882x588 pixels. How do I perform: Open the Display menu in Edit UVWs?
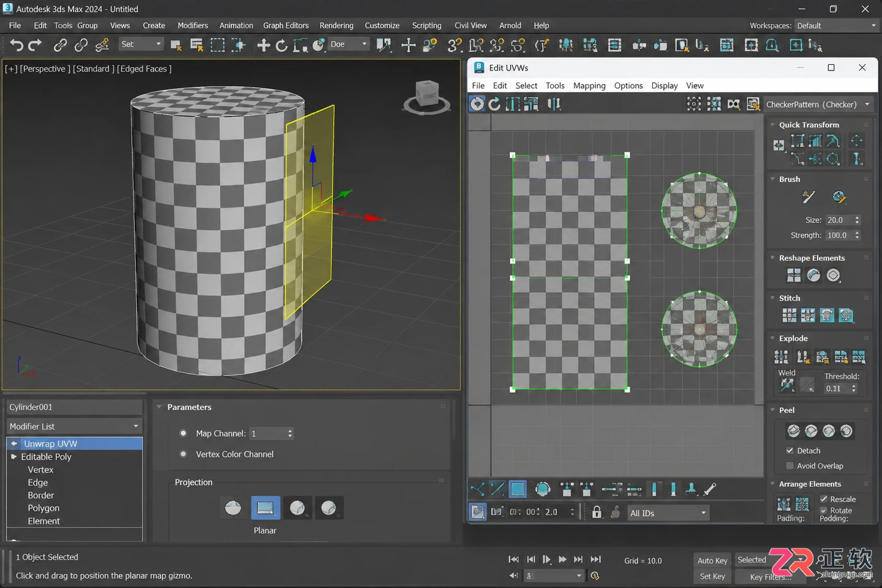tap(664, 86)
